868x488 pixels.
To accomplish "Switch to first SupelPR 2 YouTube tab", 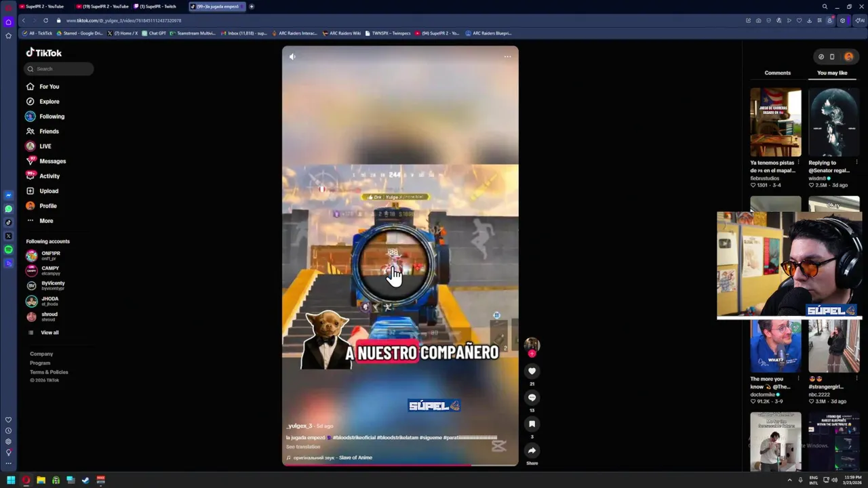I will (x=44, y=7).
